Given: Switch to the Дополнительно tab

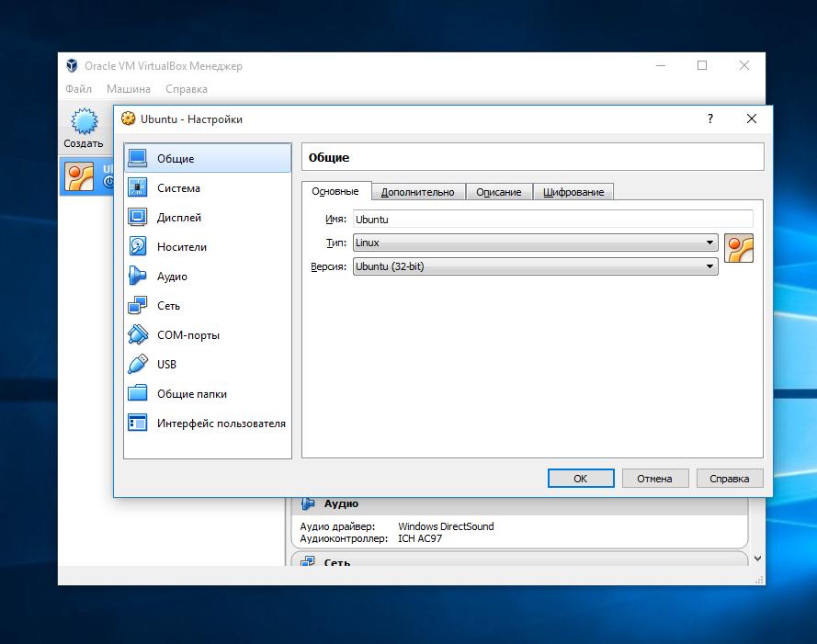Looking at the screenshot, I should [417, 192].
